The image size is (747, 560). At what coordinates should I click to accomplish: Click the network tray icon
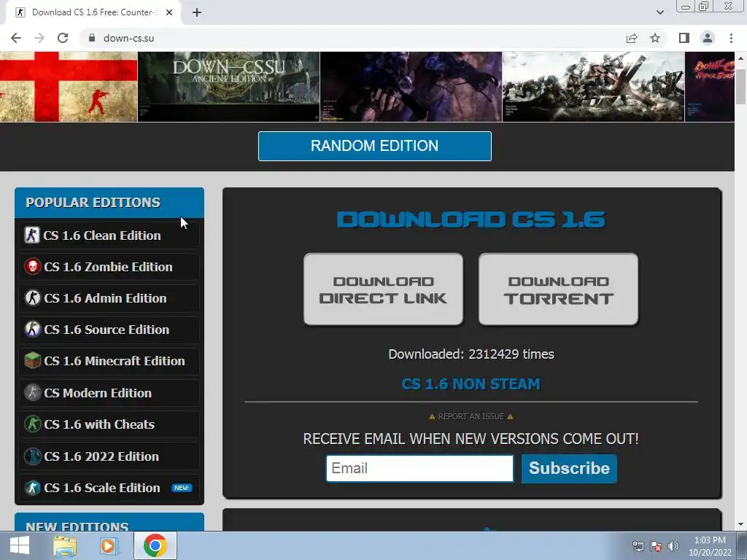(x=638, y=546)
